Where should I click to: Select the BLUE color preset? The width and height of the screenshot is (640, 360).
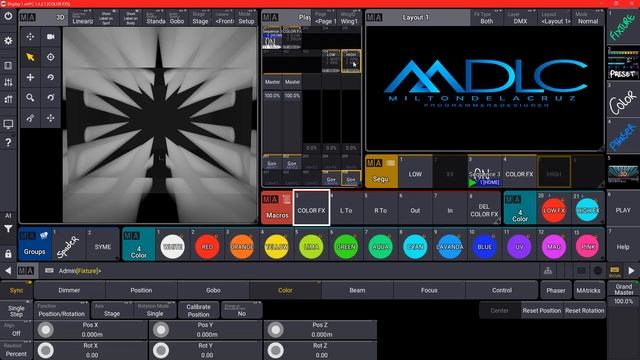point(484,246)
